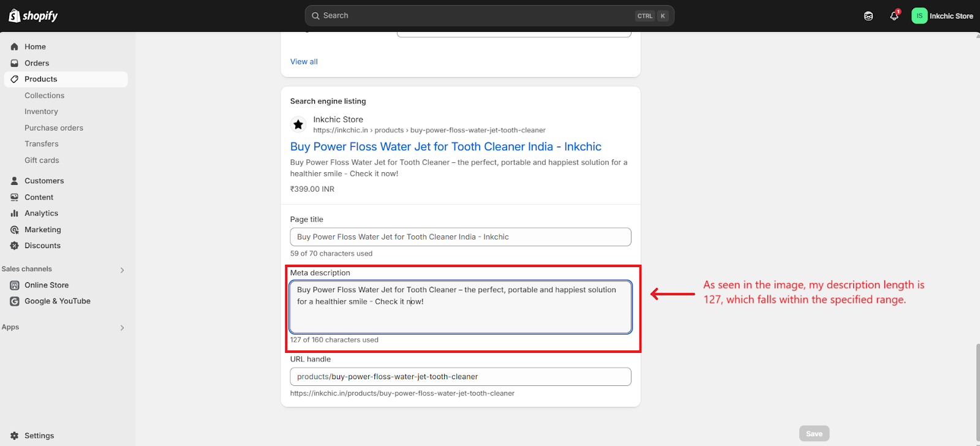This screenshot has height=446, width=980.
Task: Open Purchase orders
Action: (54, 128)
